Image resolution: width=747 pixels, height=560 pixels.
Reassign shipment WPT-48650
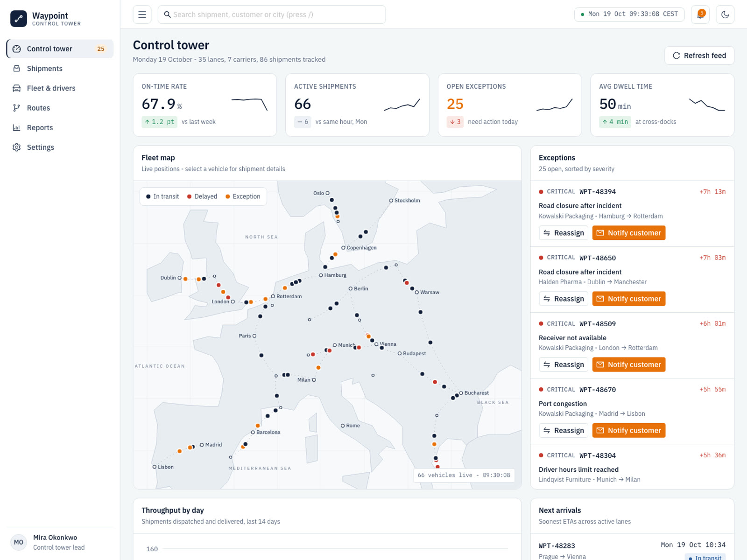pyautogui.click(x=564, y=299)
